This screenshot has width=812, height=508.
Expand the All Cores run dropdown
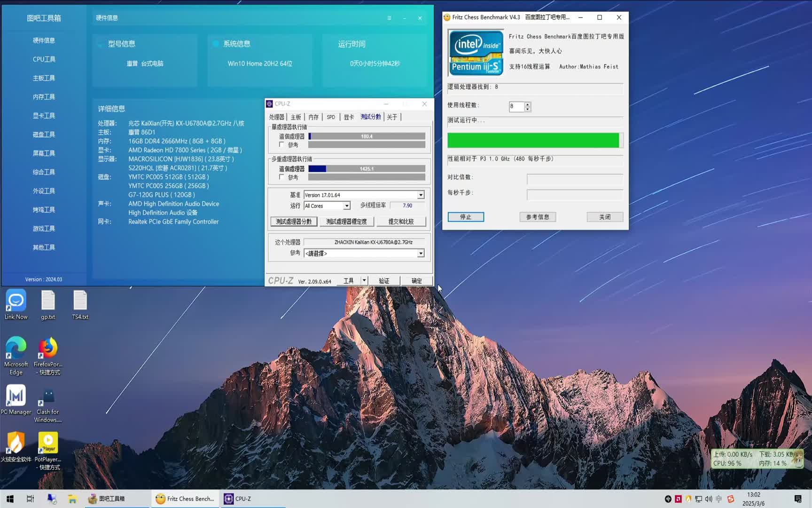346,206
